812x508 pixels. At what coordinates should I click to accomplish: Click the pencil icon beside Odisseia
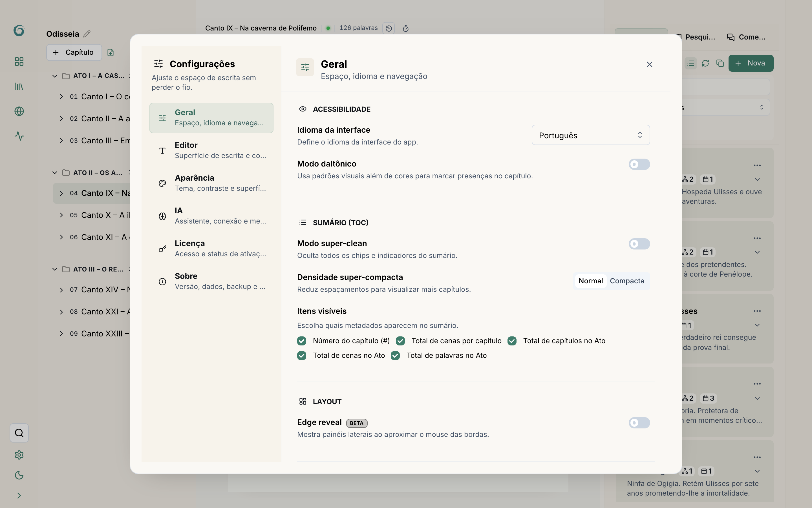(x=87, y=34)
